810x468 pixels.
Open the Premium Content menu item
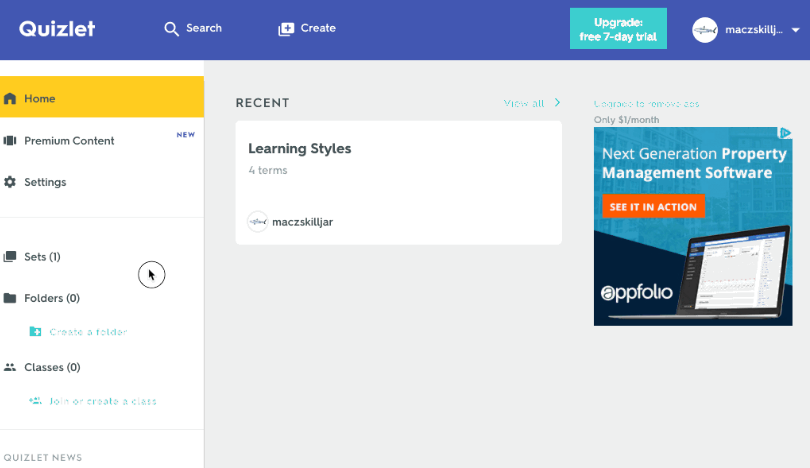(x=70, y=141)
